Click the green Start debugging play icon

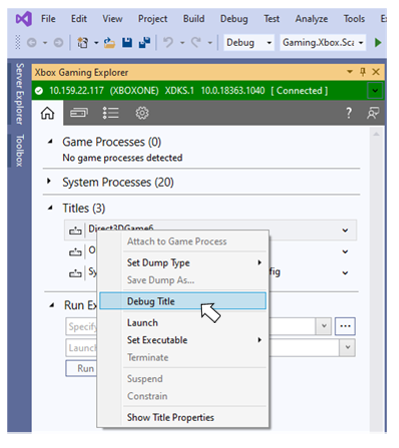pos(378,43)
